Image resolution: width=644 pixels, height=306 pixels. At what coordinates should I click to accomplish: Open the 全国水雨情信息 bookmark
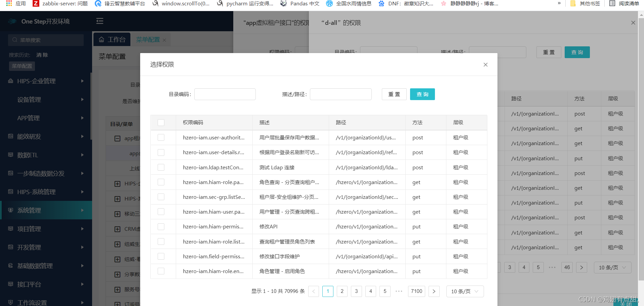point(349,3)
